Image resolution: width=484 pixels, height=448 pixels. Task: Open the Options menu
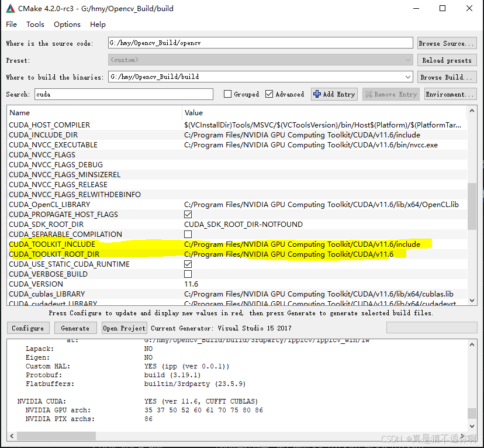(x=67, y=25)
